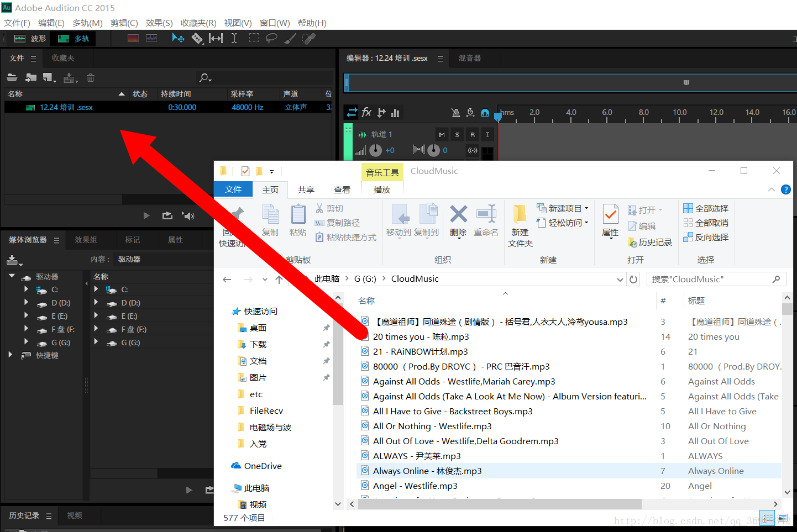Click 新建文件夹 in Explorer ribbon

click(x=520, y=225)
